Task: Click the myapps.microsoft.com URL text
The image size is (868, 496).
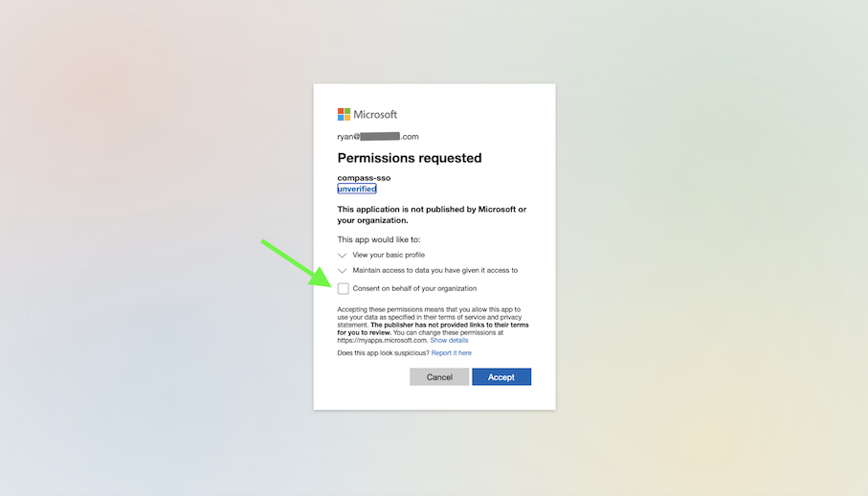Action: pyautogui.click(x=382, y=340)
